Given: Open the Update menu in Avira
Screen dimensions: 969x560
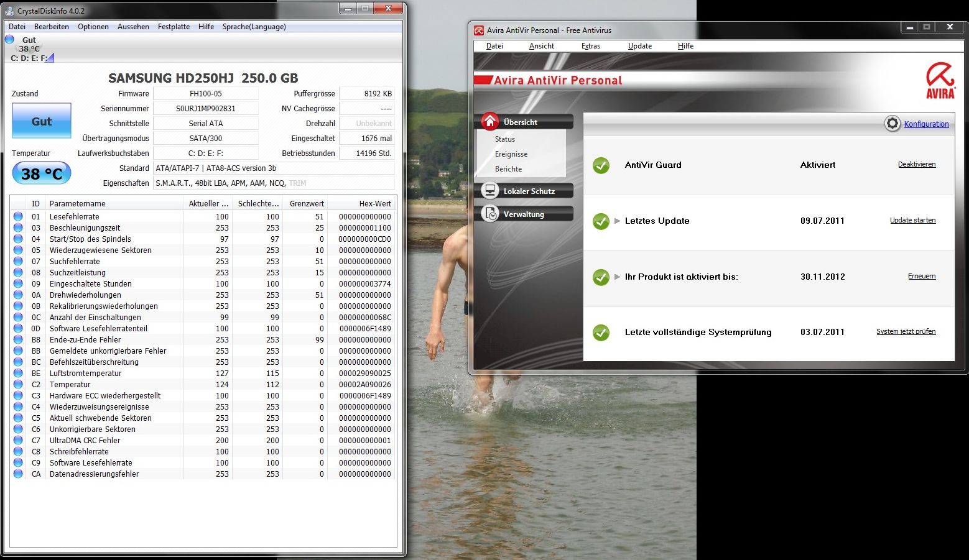Looking at the screenshot, I should click(640, 46).
